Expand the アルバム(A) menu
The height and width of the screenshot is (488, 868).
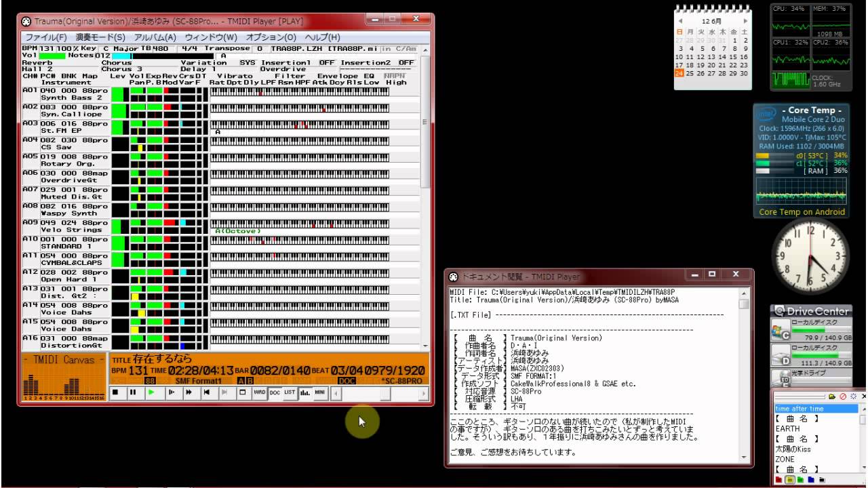click(155, 37)
